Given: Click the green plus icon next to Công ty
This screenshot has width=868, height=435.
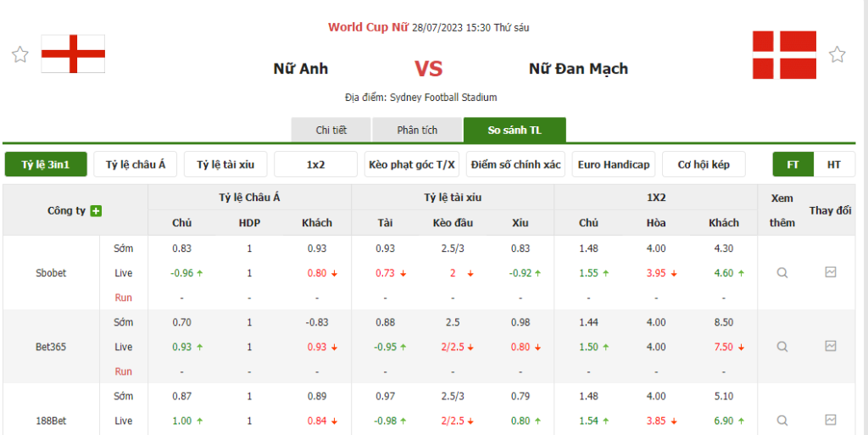Looking at the screenshot, I should [x=96, y=210].
